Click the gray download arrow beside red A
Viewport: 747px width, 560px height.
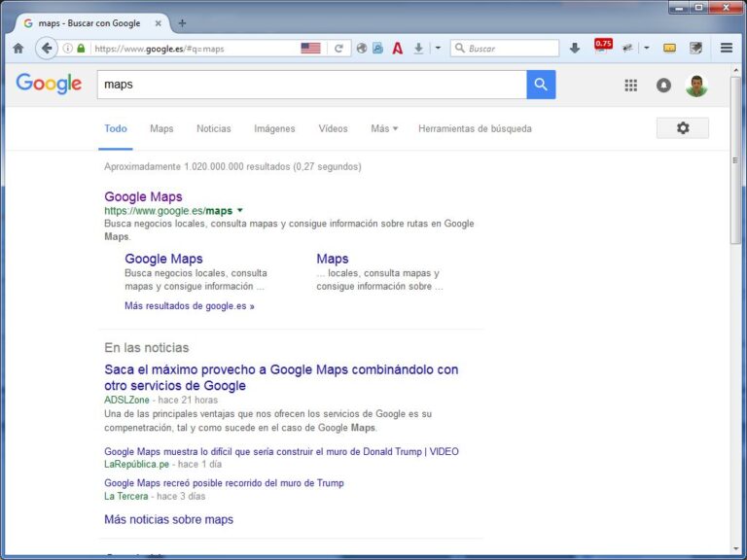point(418,48)
